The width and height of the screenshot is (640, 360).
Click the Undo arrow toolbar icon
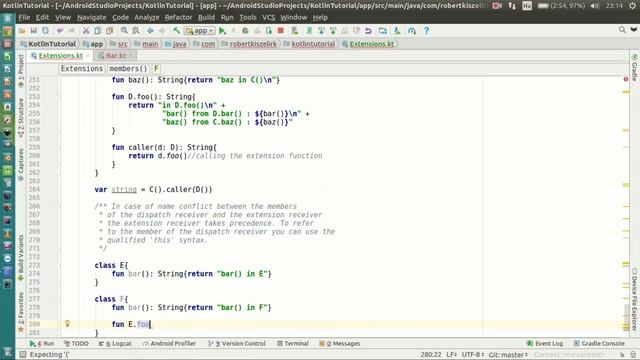60,31
